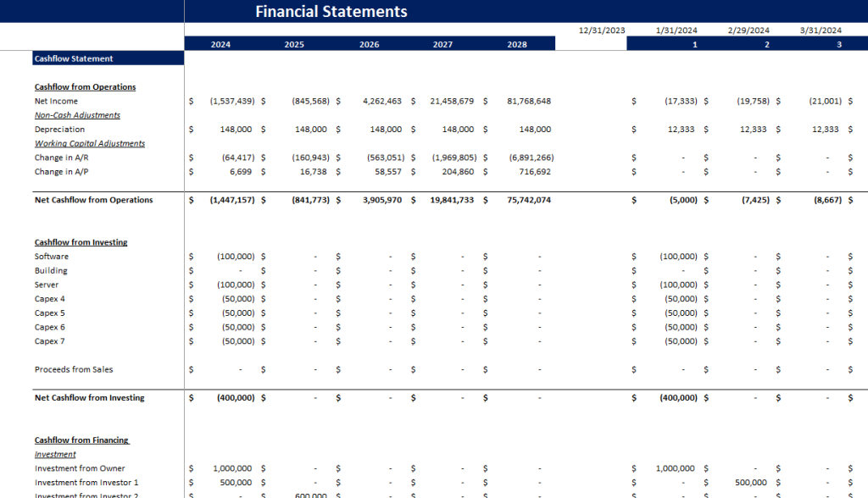Select the Working Capital Adjustments label
The width and height of the screenshot is (868, 498).
(x=90, y=143)
